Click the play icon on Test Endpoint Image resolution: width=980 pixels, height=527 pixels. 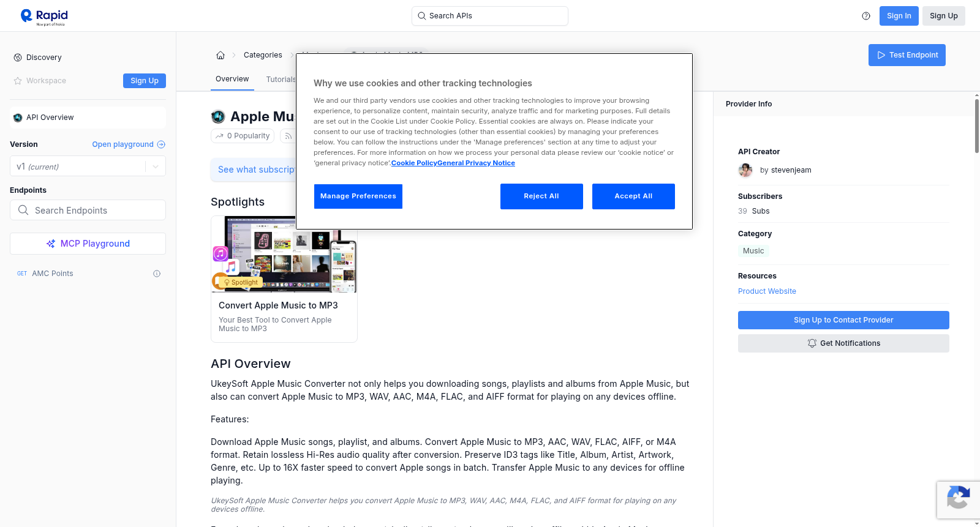pyautogui.click(x=881, y=55)
